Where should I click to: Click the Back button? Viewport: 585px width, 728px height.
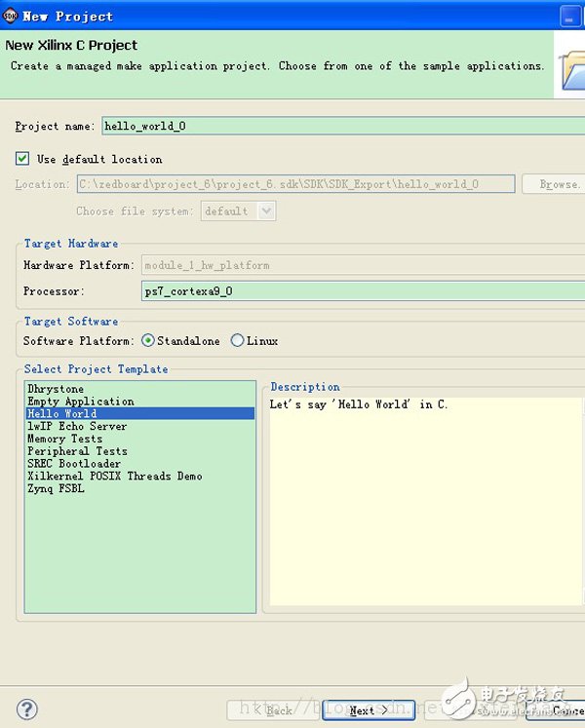(x=271, y=709)
